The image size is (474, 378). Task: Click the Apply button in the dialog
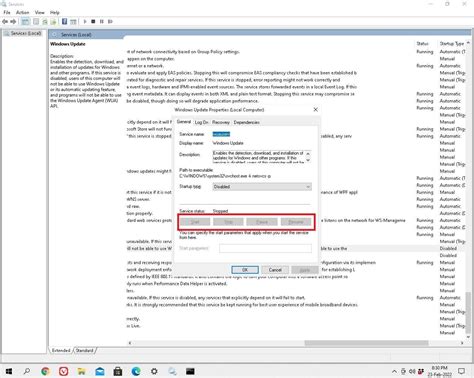pyautogui.click(x=305, y=270)
